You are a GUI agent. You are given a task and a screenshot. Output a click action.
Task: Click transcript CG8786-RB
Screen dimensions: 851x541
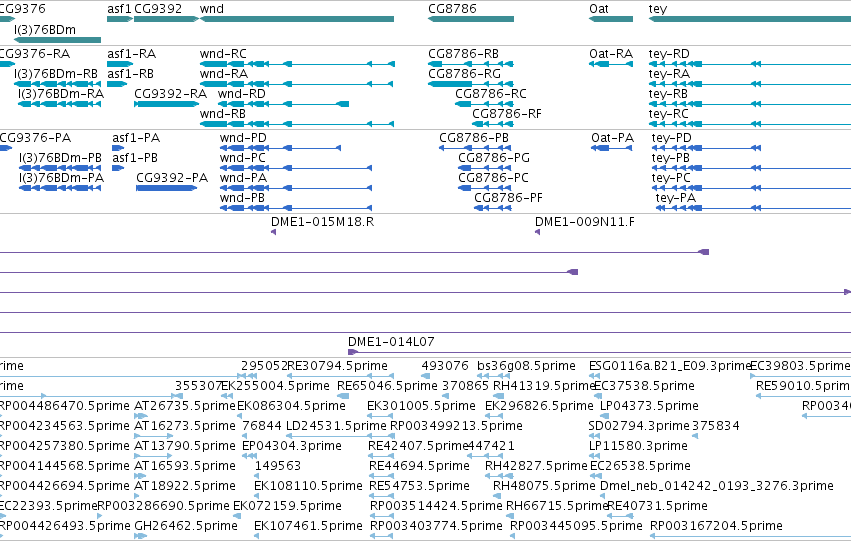click(x=471, y=64)
